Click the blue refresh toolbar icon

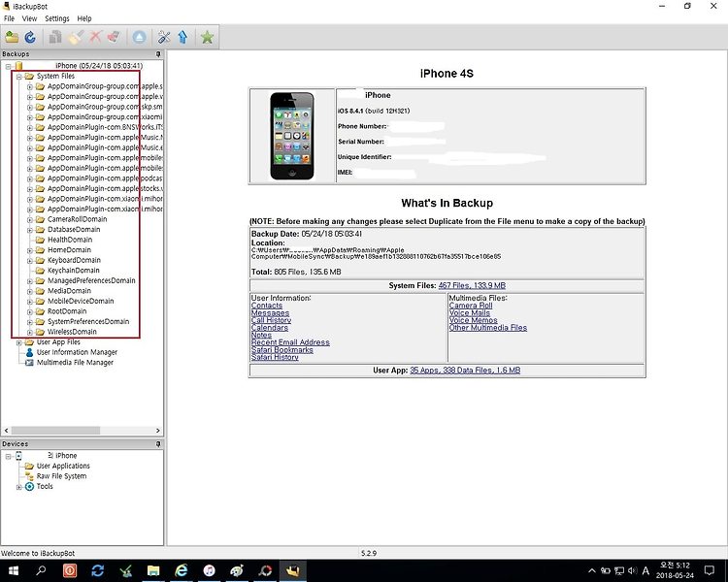(30, 37)
